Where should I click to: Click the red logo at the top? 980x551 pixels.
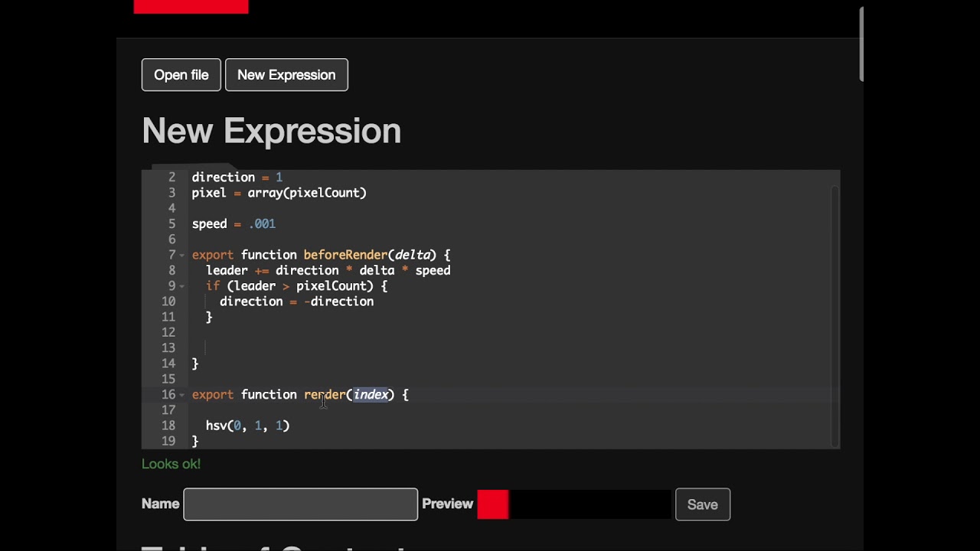[191, 7]
